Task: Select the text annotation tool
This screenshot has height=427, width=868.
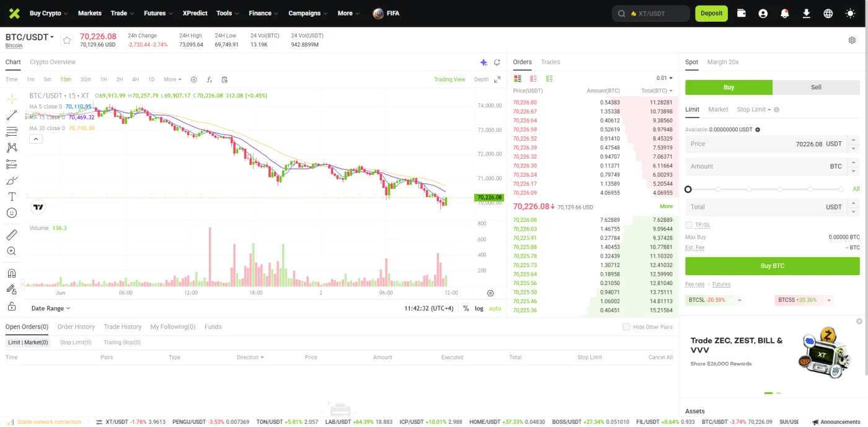Action: 11,196
